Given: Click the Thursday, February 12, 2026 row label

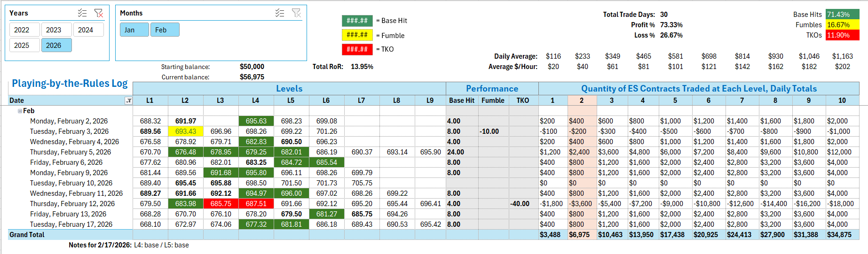Looking at the screenshot, I should 72,204.
